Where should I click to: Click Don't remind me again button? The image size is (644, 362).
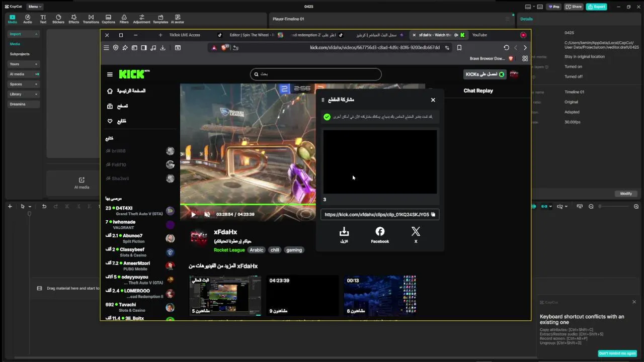coord(617,353)
